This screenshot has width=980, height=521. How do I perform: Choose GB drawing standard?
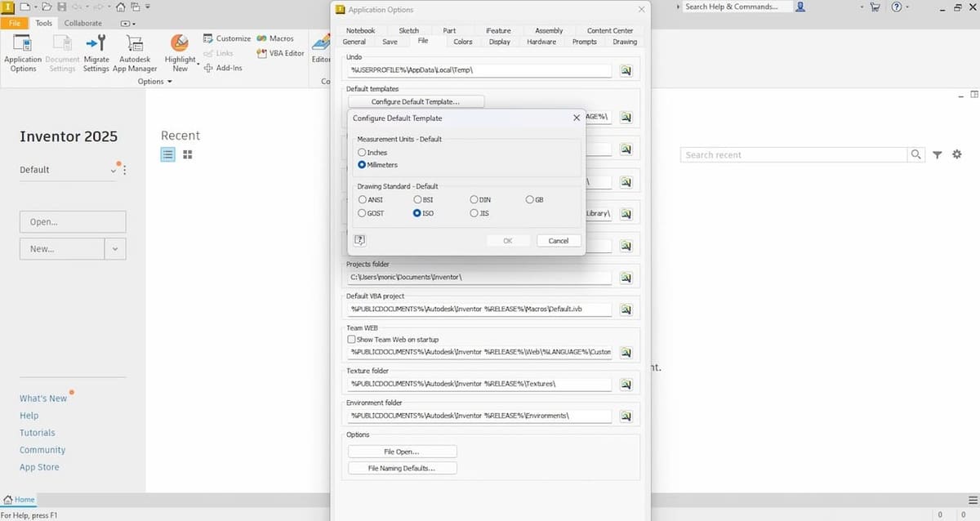pos(534,200)
